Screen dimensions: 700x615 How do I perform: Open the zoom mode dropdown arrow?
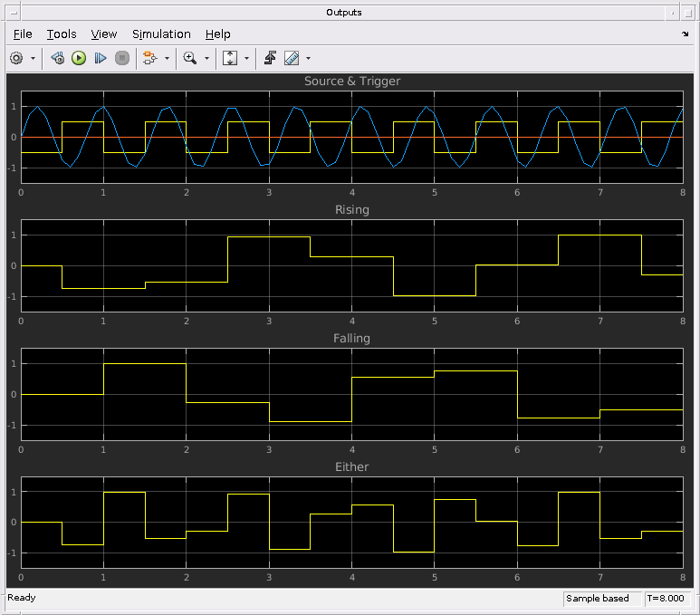coord(206,58)
